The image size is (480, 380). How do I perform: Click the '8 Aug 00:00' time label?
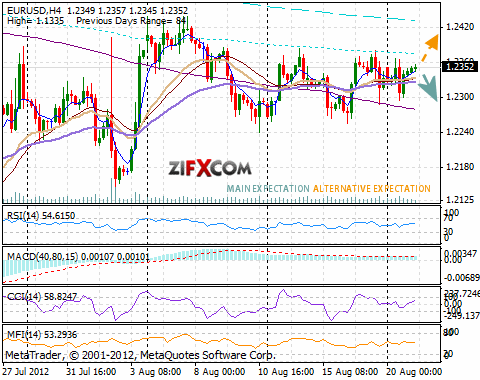[x=220, y=372]
